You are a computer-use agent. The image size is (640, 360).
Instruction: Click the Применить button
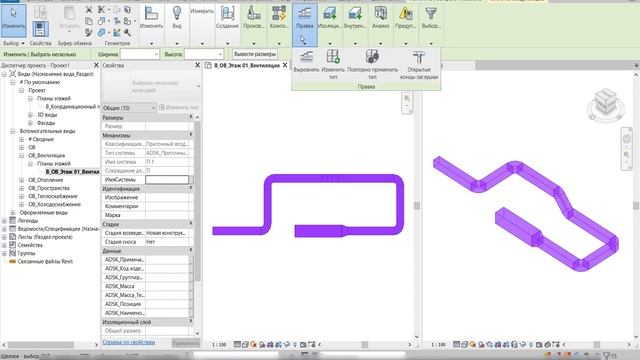click(x=185, y=343)
